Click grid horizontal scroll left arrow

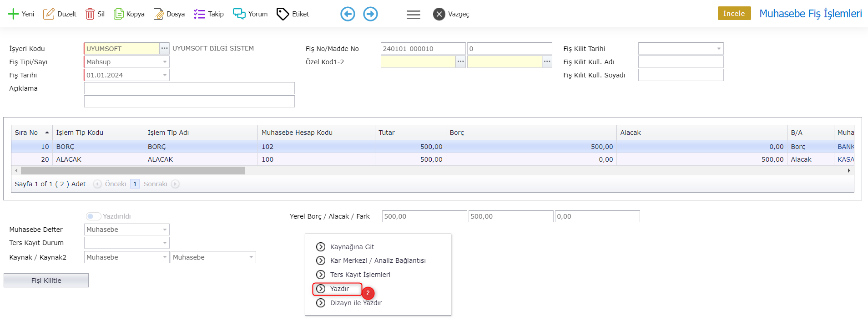[16, 170]
